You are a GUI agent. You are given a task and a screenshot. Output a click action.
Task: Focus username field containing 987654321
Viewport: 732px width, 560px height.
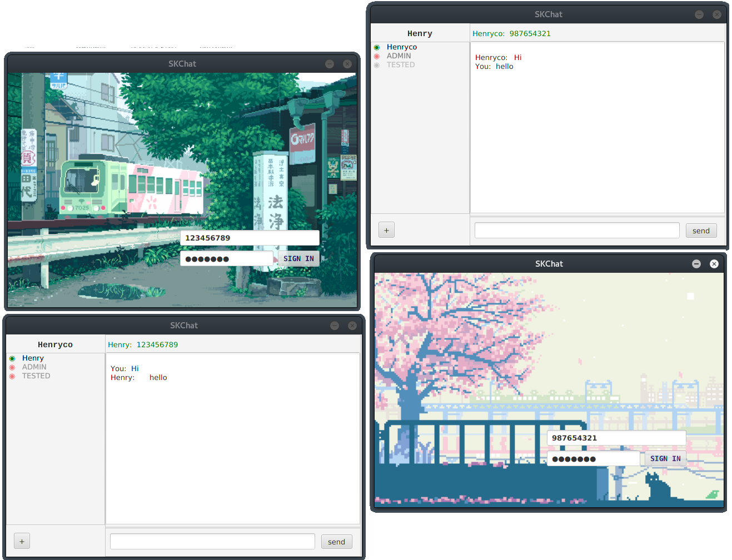[616, 438]
